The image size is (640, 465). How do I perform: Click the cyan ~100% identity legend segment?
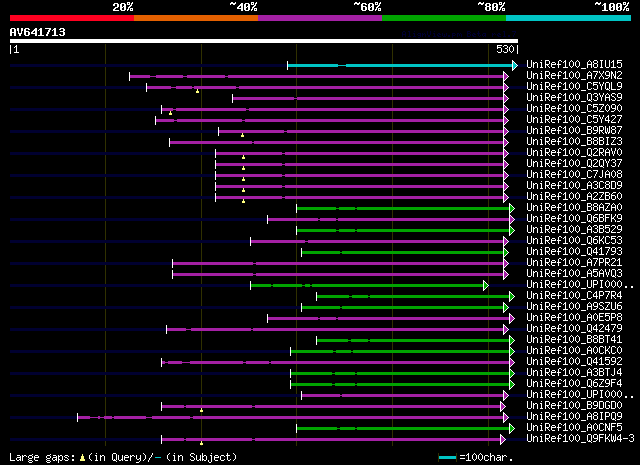[569, 18]
